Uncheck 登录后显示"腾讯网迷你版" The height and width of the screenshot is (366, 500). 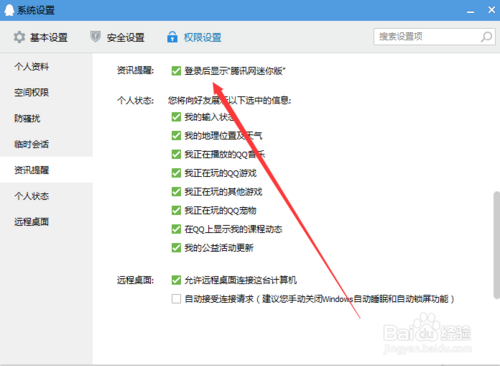click(176, 71)
